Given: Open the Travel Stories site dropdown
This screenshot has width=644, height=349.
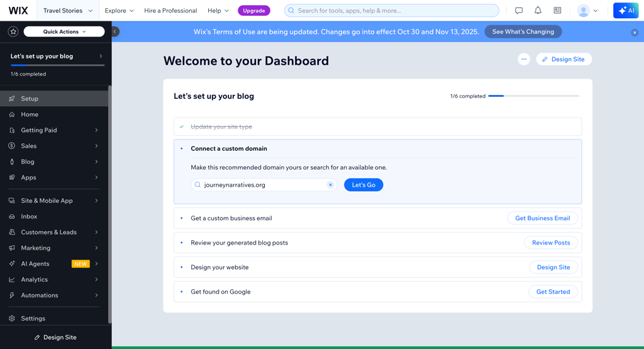Looking at the screenshot, I should pyautogui.click(x=68, y=11).
